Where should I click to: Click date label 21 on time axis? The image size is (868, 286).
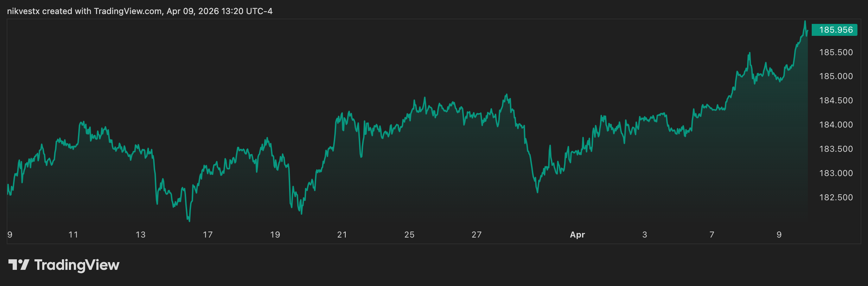point(342,235)
